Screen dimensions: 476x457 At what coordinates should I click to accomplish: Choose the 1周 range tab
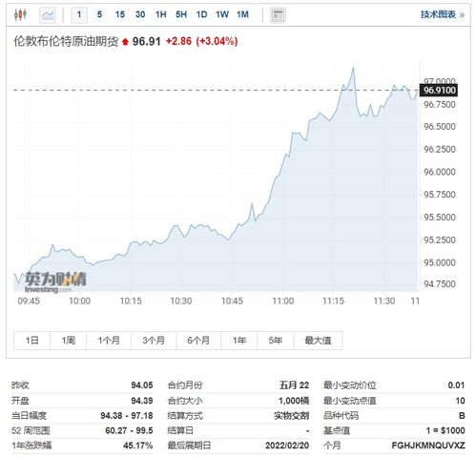pyautogui.click(x=68, y=341)
